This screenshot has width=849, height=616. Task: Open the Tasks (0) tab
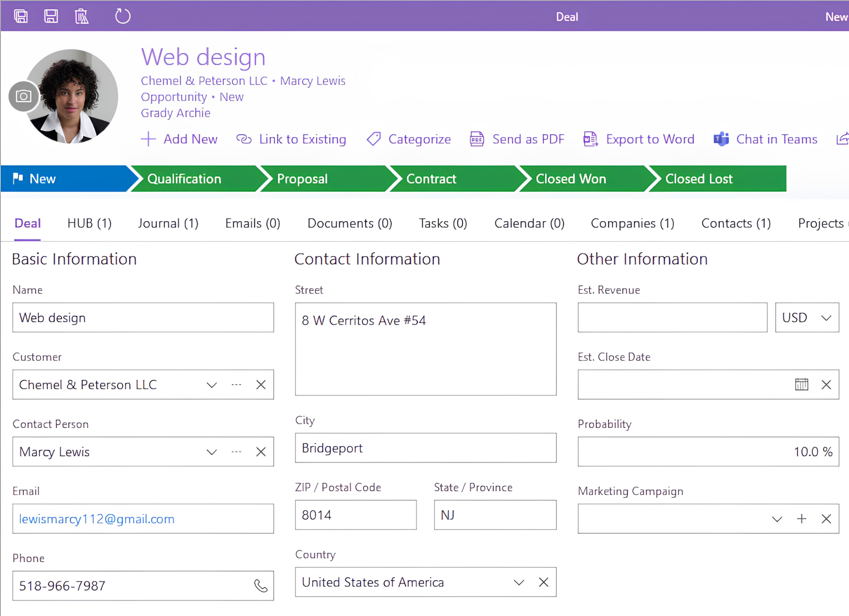[443, 223]
